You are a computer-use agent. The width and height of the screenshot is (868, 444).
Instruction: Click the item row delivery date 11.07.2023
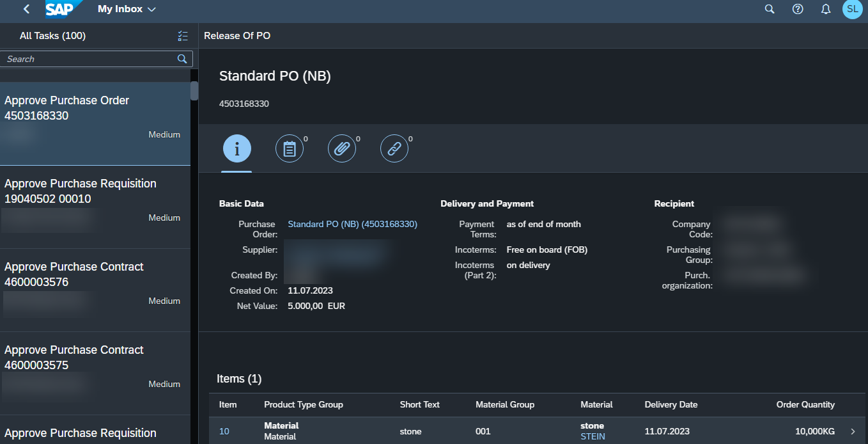[x=667, y=431]
